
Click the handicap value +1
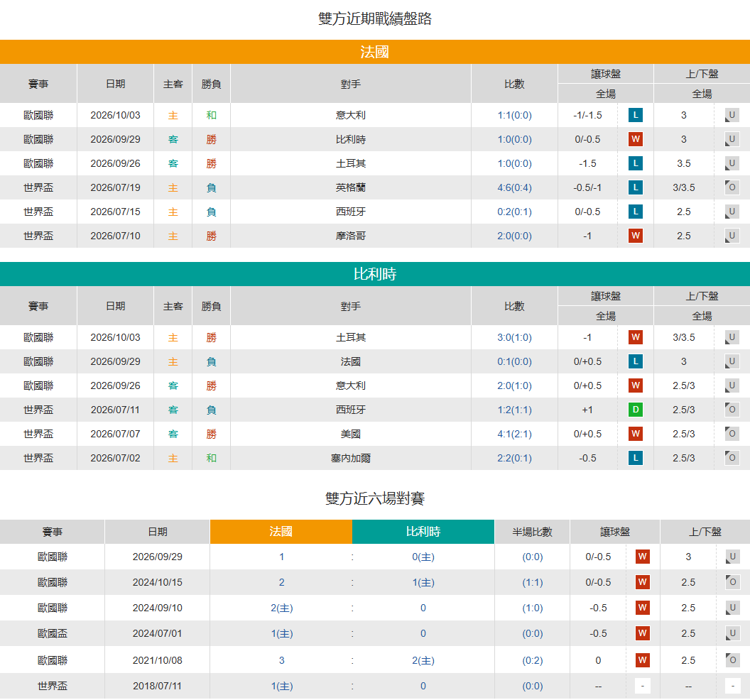(x=587, y=410)
